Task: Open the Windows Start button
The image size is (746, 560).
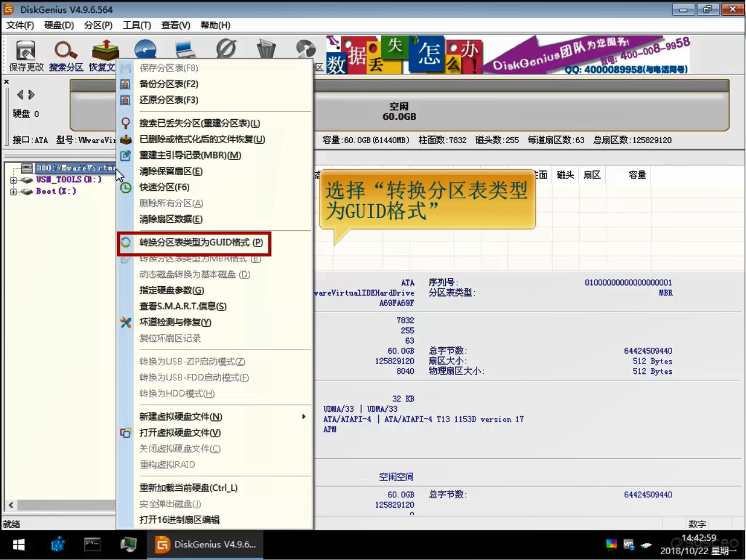Action: click(x=19, y=545)
